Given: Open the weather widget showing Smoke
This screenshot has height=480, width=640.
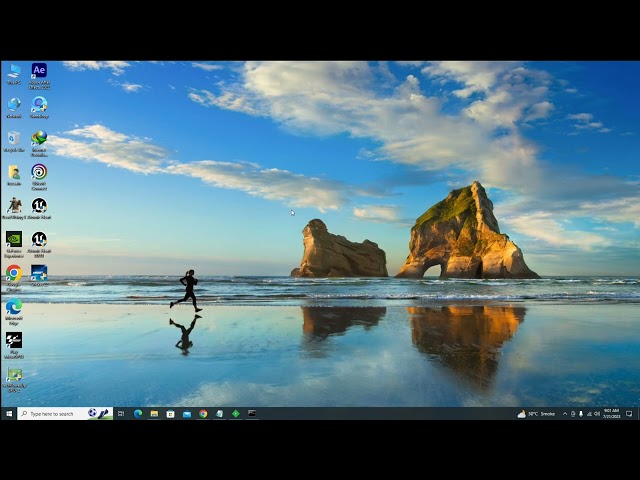Looking at the screenshot, I should (536, 413).
